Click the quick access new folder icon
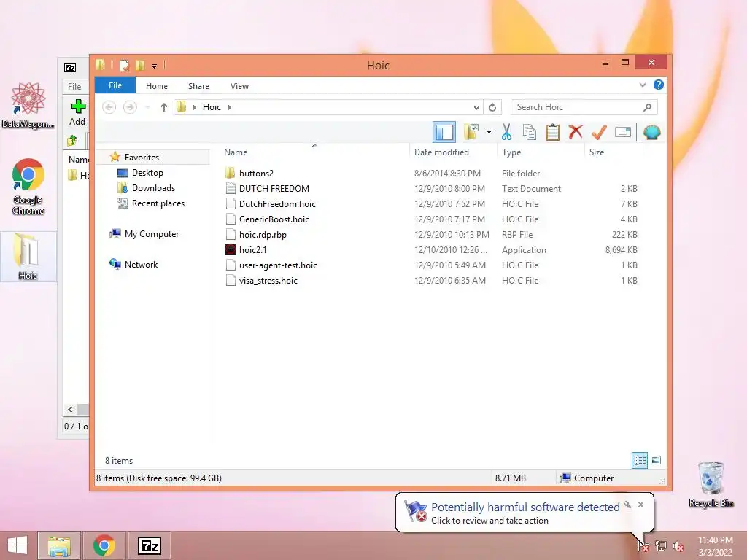 [140, 65]
